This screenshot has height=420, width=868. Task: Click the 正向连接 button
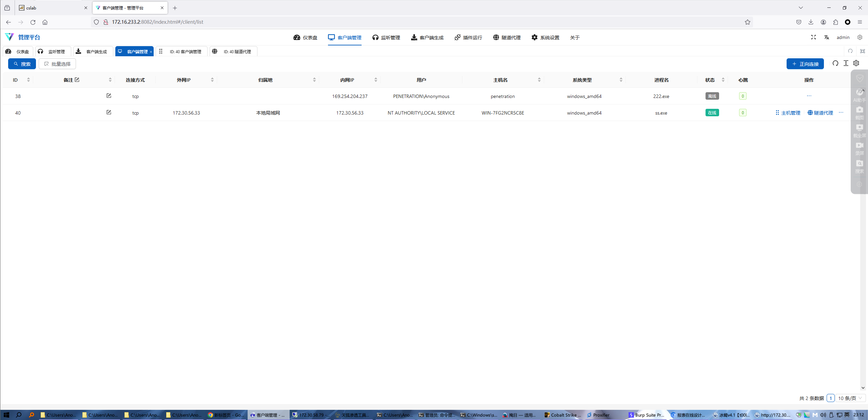[x=805, y=64]
